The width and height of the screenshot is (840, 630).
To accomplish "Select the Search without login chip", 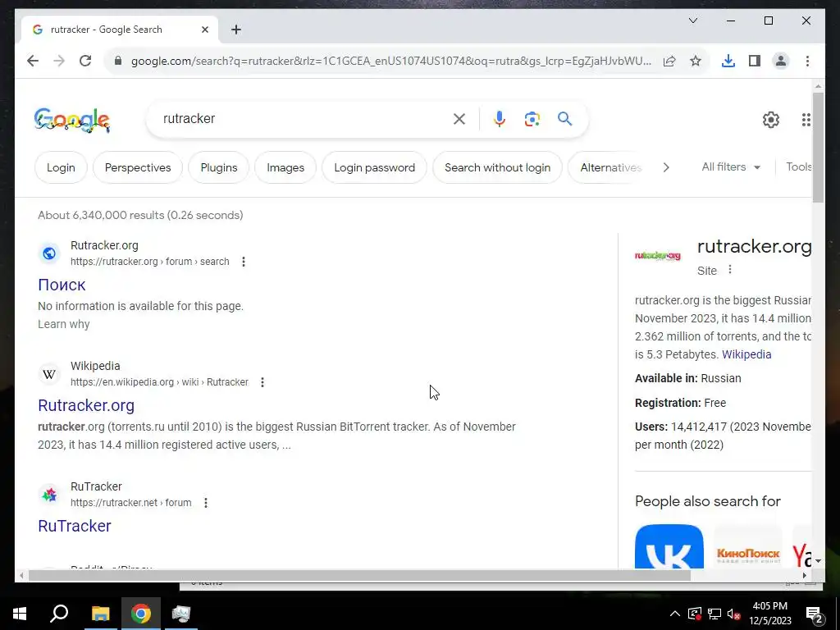I will 498,167.
